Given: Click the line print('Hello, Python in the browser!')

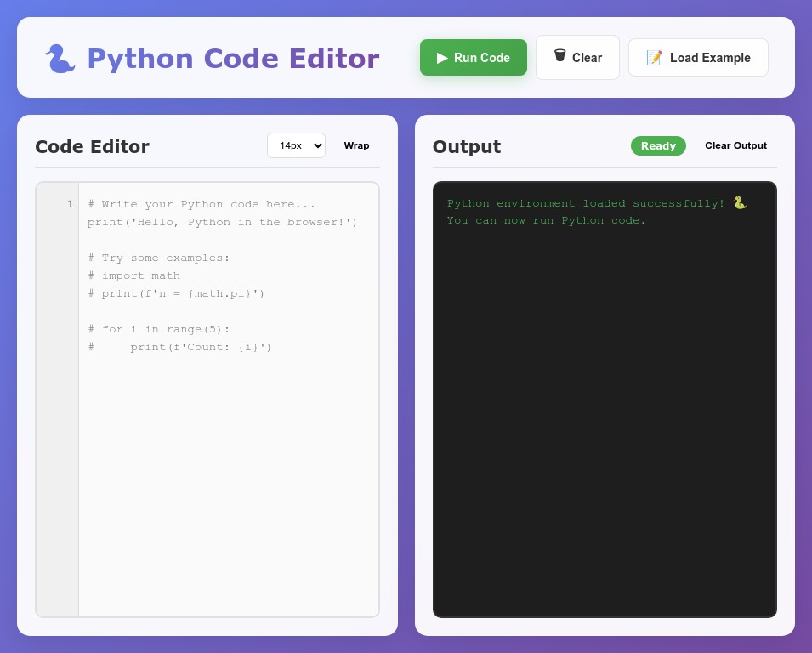Looking at the screenshot, I should (x=222, y=222).
